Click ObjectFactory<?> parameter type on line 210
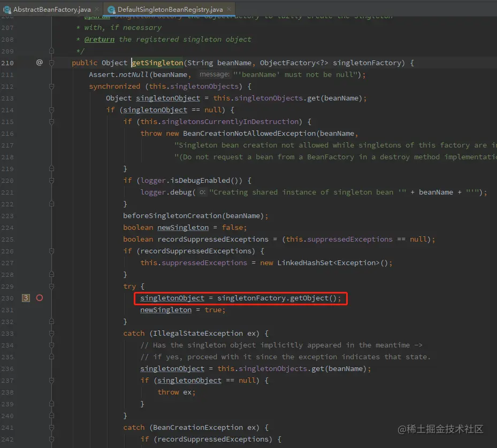The height and width of the screenshot is (448, 497). pos(294,63)
